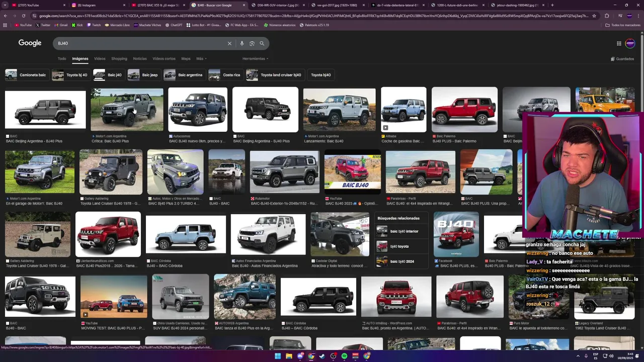Expand the Más dropdown

[201, 59]
